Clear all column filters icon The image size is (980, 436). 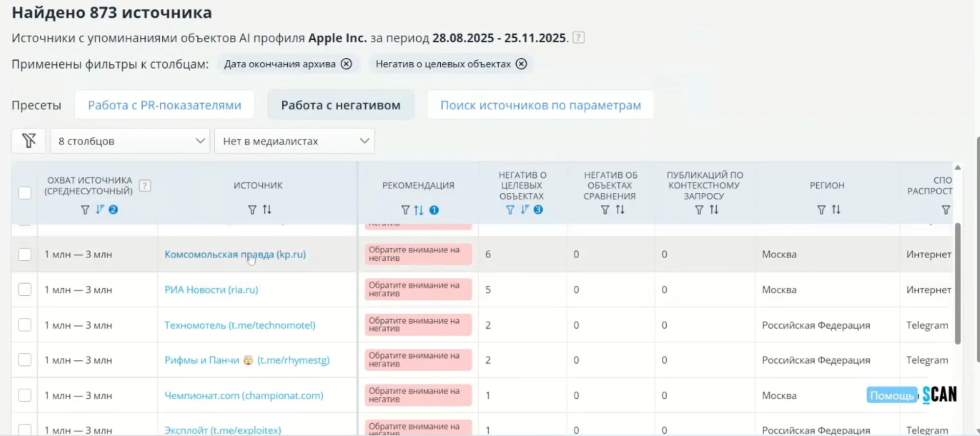pyautogui.click(x=28, y=141)
